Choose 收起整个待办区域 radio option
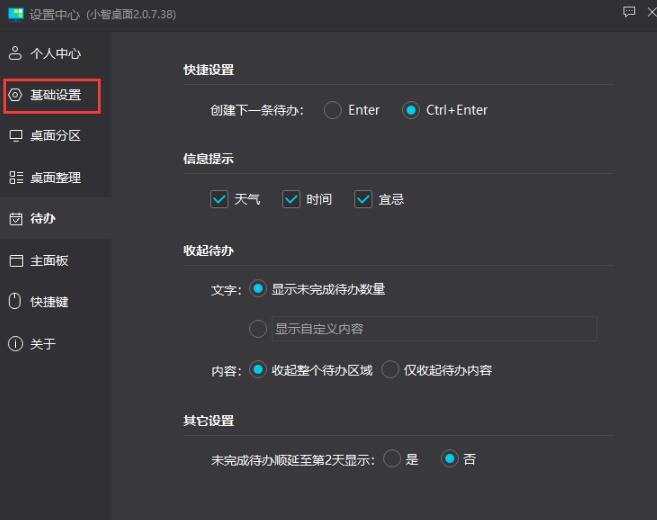The height and width of the screenshot is (520, 657). (258, 370)
